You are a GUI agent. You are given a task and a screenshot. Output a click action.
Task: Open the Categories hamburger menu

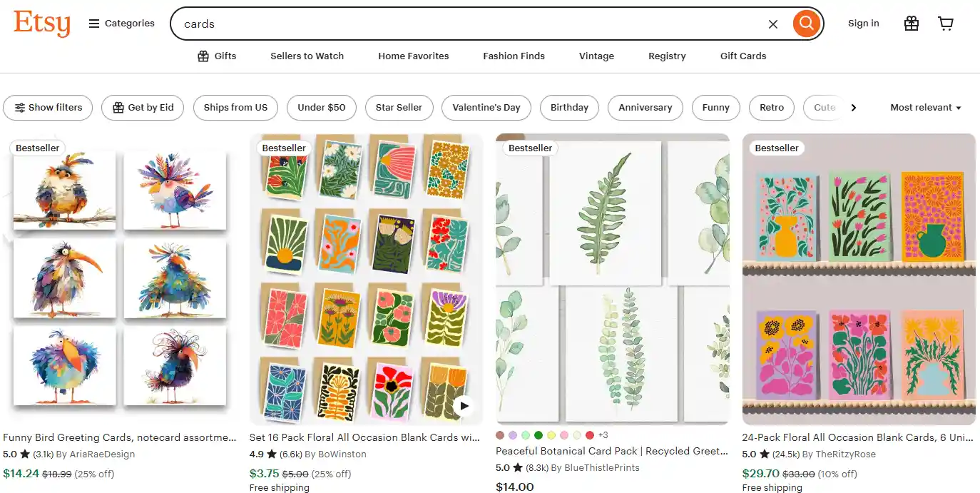(121, 24)
